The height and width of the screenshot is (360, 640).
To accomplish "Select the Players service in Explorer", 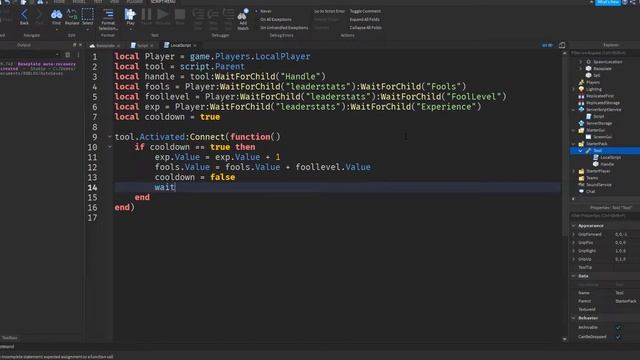I will [x=593, y=82].
